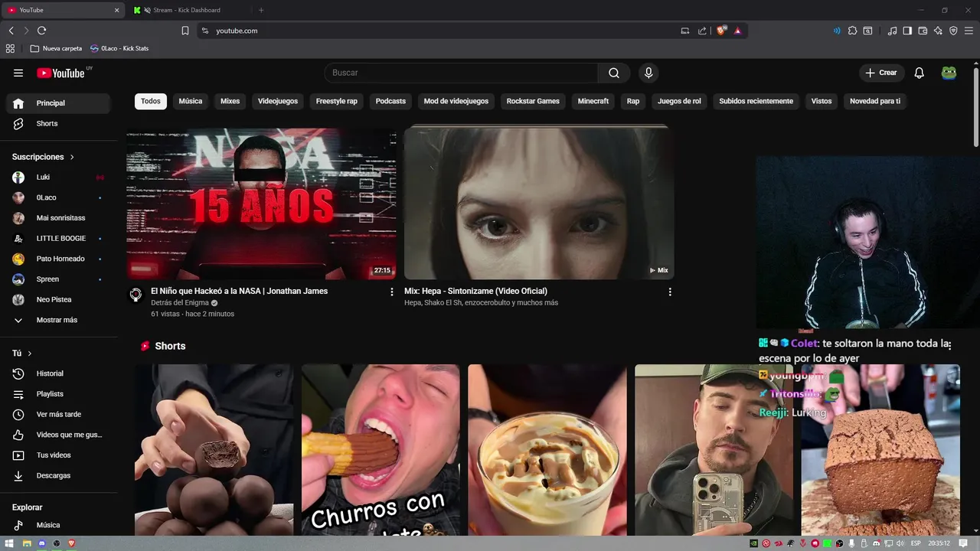Start voice search with the microphone icon
The width and height of the screenshot is (980, 551).
coord(648,73)
